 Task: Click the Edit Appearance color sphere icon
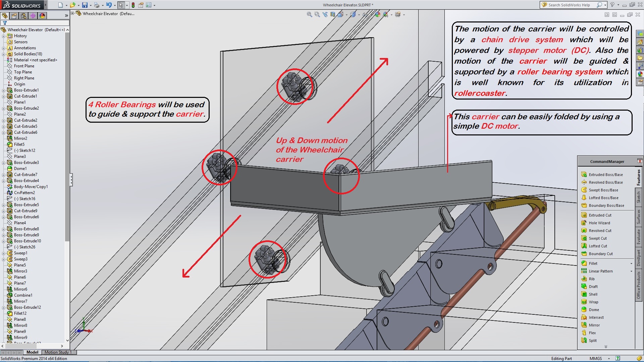pyautogui.click(x=378, y=14)
